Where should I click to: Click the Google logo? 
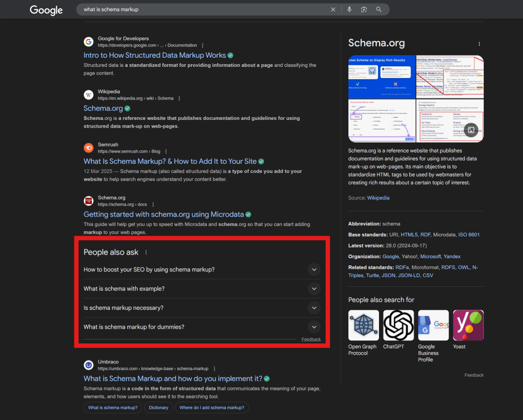click(46, 10)
